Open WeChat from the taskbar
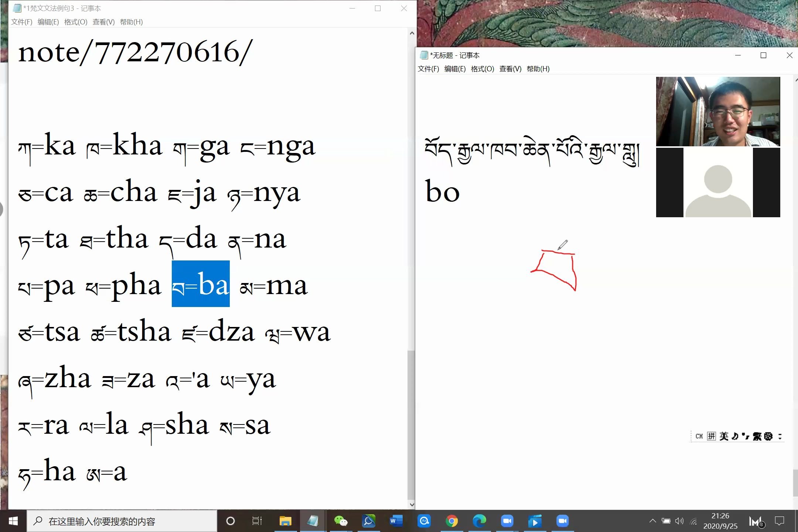The image size is (798, 532). pyautogui.click(x=341, y=521)
